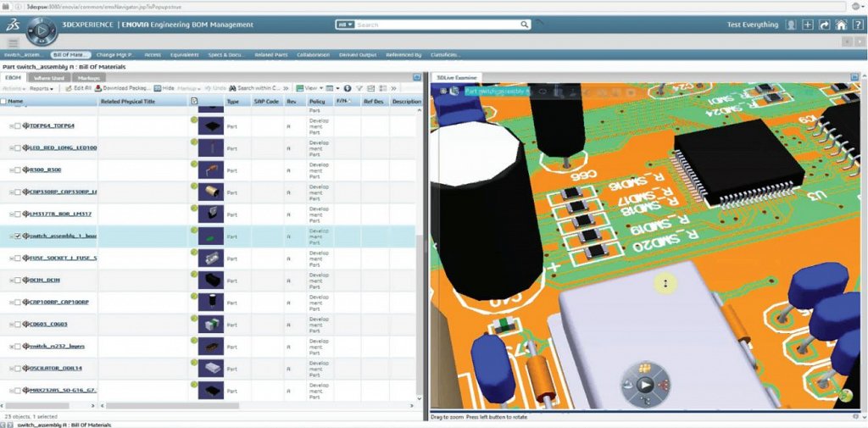Click the 3DEXPERIENCE compass play button
The image size is (868, 428).
(42, 32)
